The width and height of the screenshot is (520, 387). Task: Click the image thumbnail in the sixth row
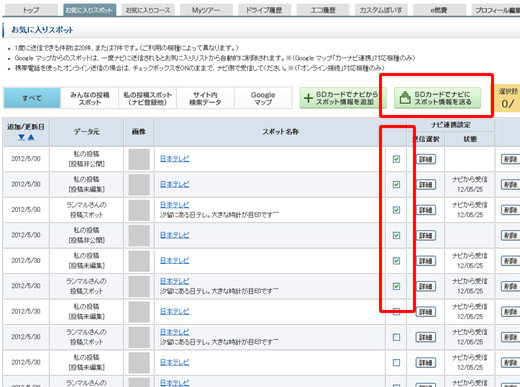pyautogui.click(x=139, y=287)
